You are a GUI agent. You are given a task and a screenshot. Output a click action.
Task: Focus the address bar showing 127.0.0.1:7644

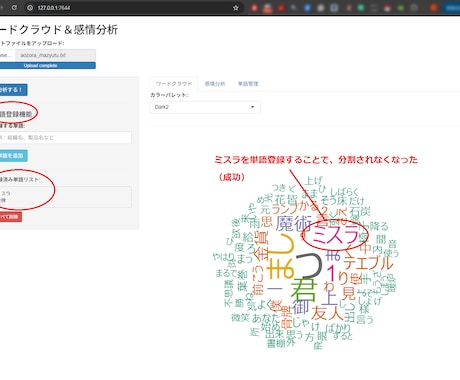pyautogui.click(x=133, y=8)
